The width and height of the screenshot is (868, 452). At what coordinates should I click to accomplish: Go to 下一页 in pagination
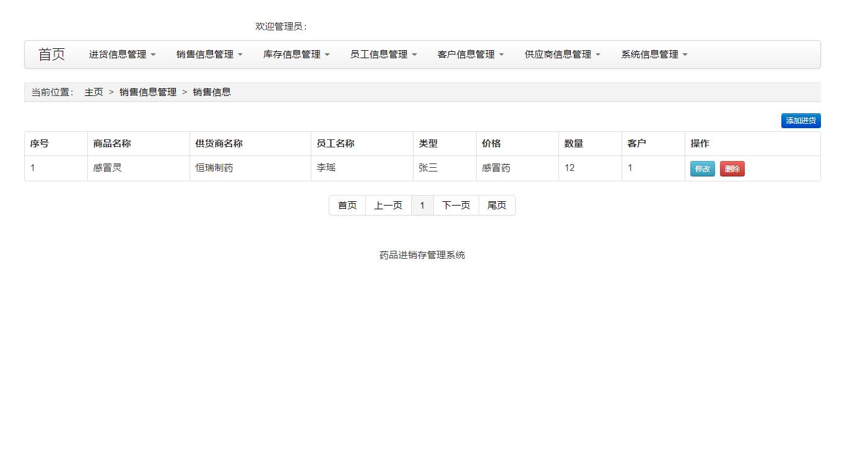click(456, 205)
